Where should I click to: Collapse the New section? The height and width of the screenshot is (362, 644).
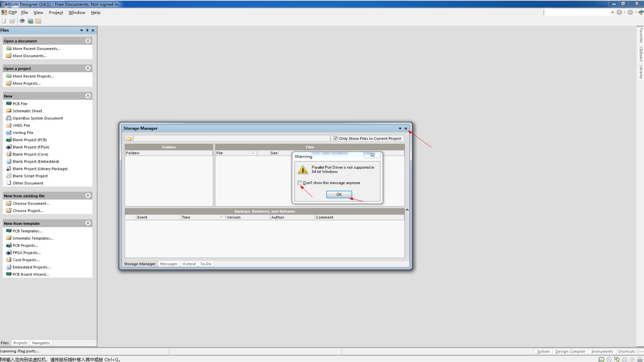point(88,95)
